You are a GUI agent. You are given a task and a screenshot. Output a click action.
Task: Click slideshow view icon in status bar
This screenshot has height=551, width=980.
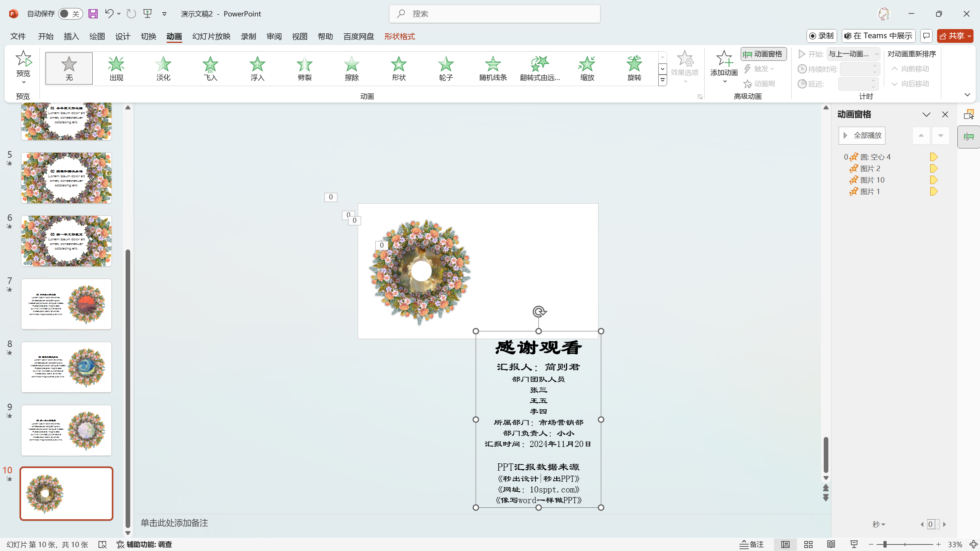854,544
